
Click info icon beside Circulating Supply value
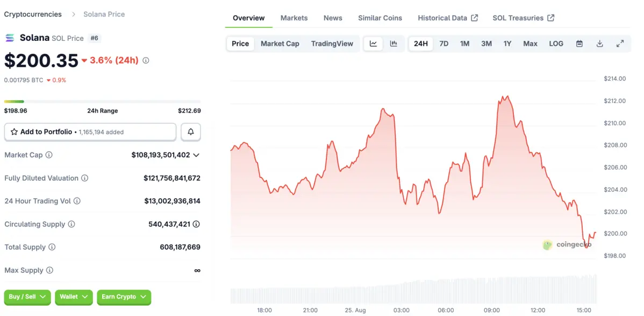tap(196, 224)
